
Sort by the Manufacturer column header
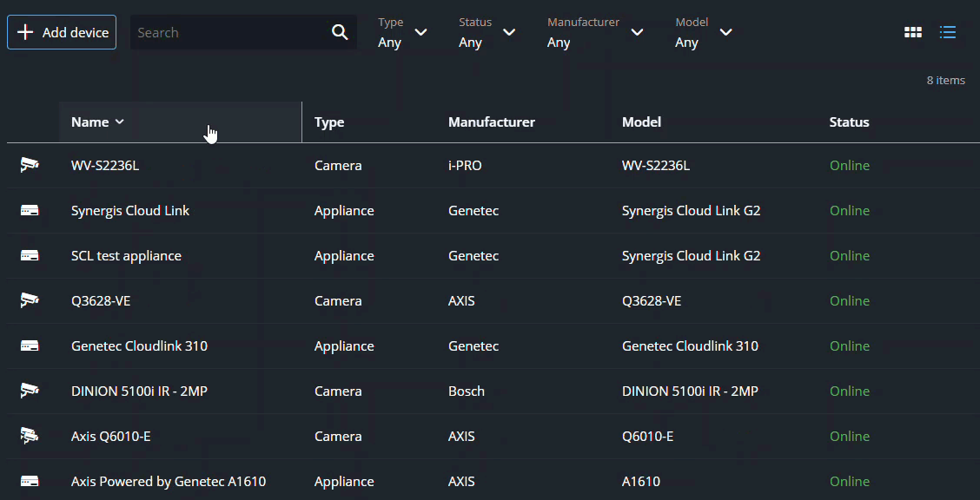point(491,122)
